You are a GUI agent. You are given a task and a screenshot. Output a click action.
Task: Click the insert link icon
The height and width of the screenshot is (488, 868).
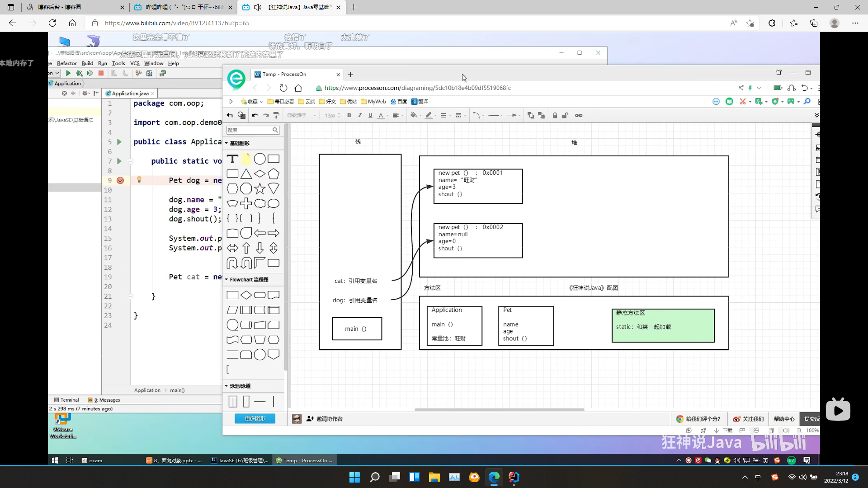(x=579, y=115)
